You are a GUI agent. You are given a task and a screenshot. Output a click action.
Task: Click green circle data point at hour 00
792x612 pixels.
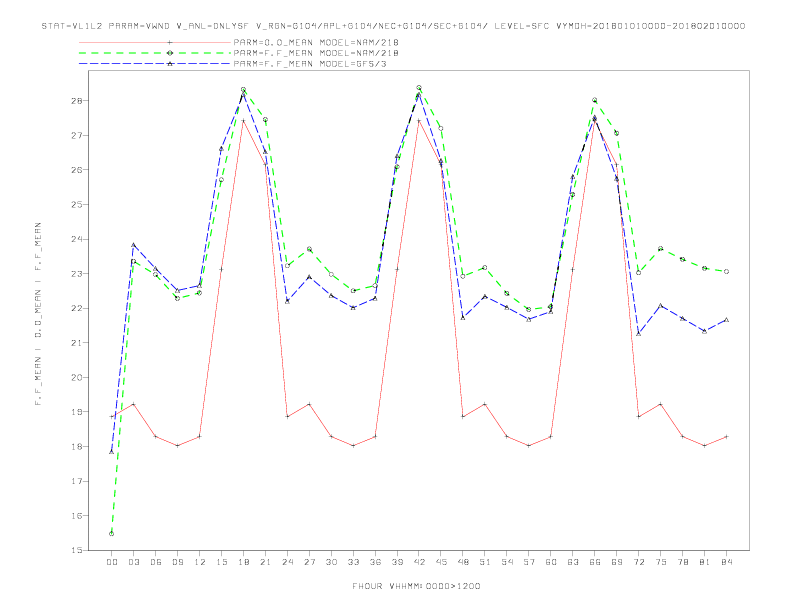(112, 534)
